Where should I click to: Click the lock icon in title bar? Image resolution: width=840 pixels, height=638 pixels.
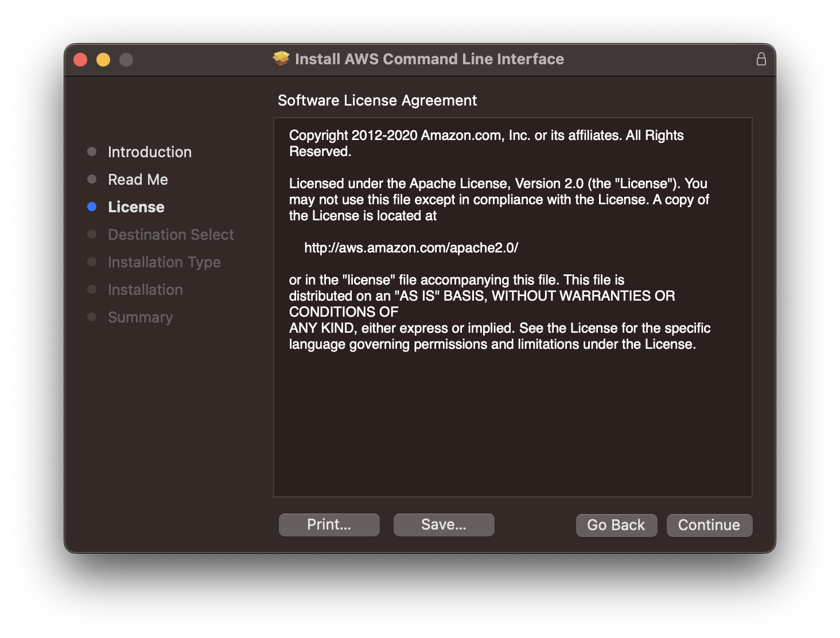pyautogui.click(x=761, y=59)
